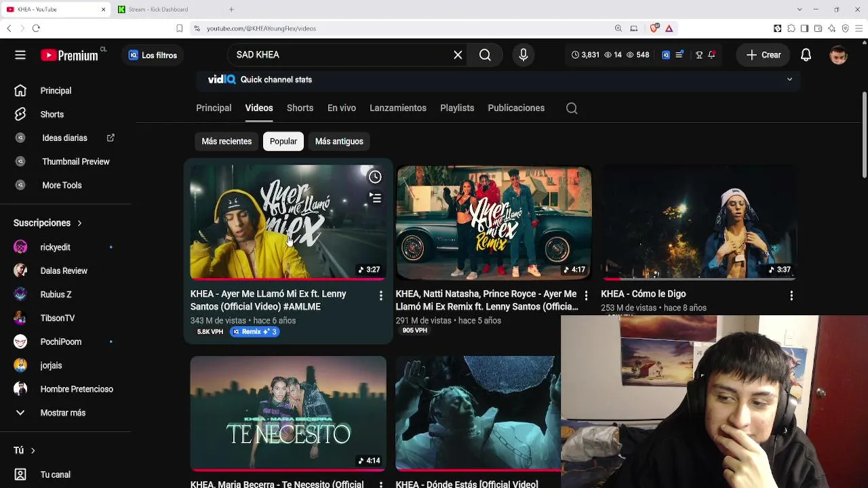868x488 pixels.
Task: Go to YouTube Premium home logo
Action: pos(69,56)
